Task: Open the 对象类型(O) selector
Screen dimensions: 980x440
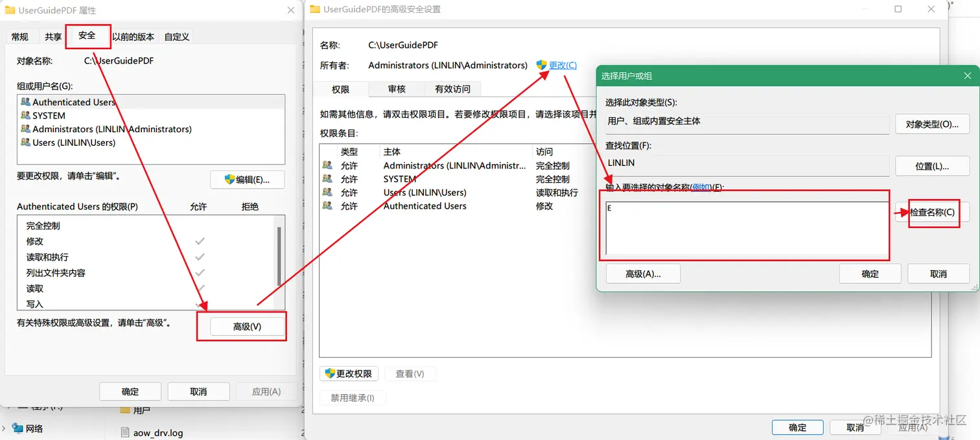Action: click(x=932, y=124)
